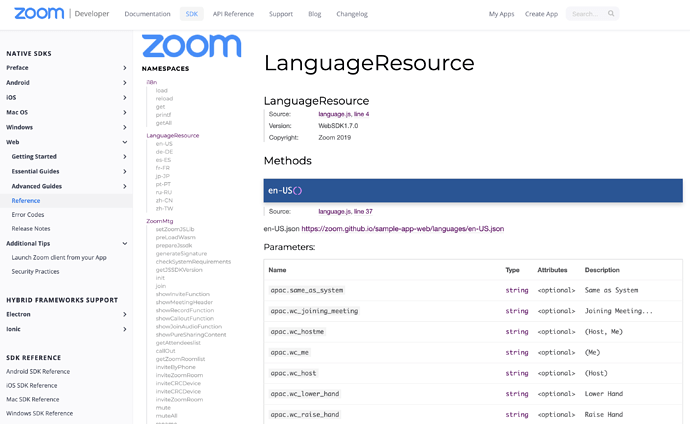This screenshot has height=424, width=690.
Task: Collapse the Web section chevron
Action: [x=125, y=142]
